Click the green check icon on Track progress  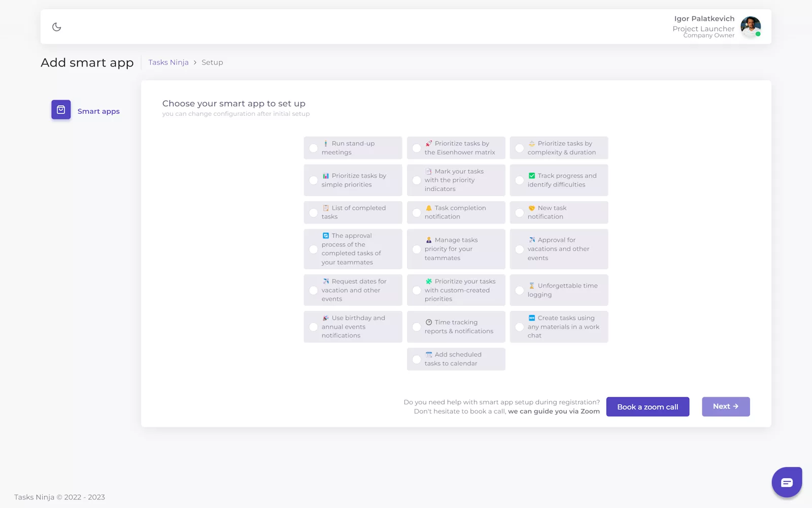pyautogui.click(x=532, y=176)
